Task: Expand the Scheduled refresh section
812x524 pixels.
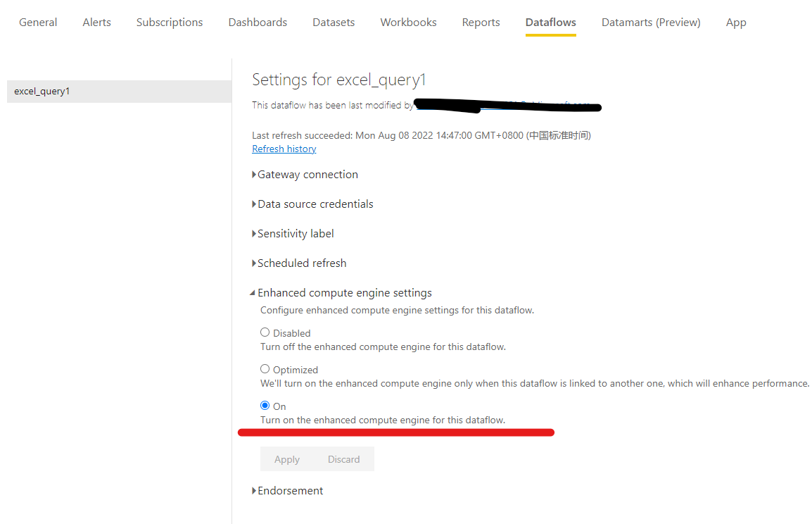Action: point(299,263)
